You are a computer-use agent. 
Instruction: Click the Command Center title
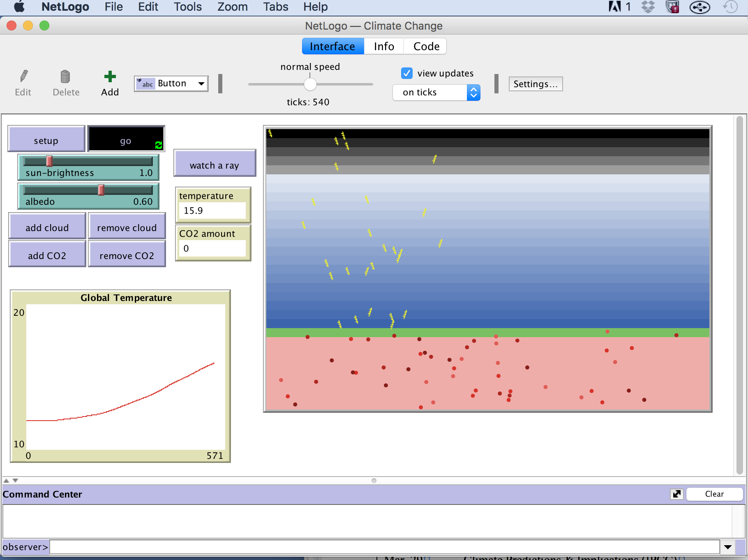pos(42,494)
